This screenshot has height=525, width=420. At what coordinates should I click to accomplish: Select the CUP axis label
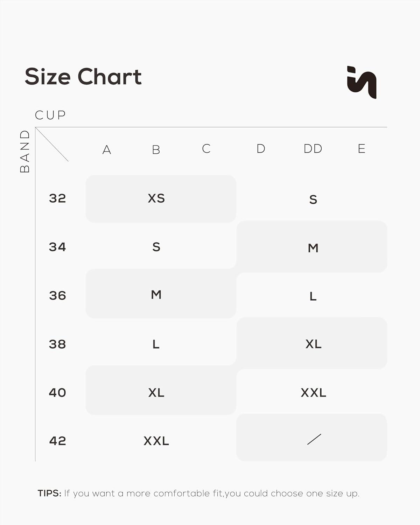(x=50, y=115)
